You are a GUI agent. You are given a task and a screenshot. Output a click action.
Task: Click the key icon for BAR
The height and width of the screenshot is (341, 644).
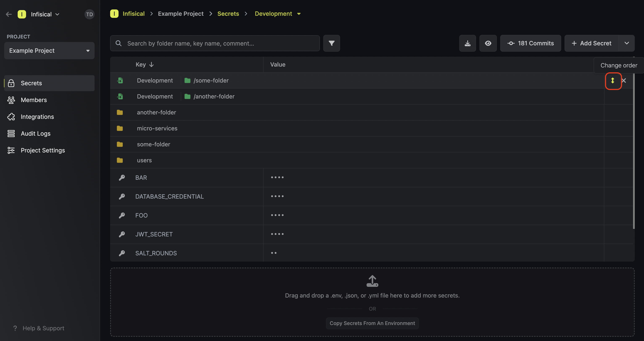click(122, 177)
